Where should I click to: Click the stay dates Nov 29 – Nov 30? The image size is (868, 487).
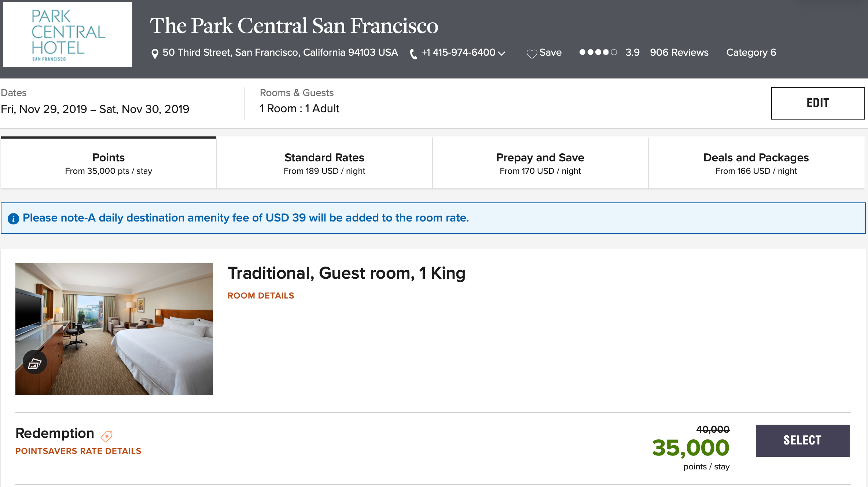coord(95,109)
